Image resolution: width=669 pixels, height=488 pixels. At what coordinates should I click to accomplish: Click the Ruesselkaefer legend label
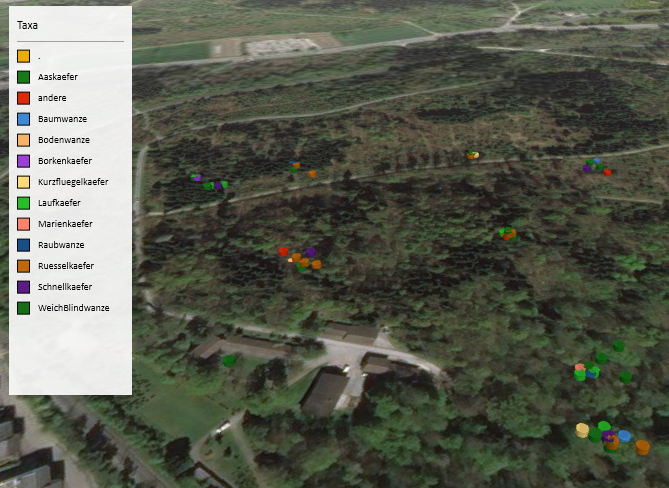66,266
